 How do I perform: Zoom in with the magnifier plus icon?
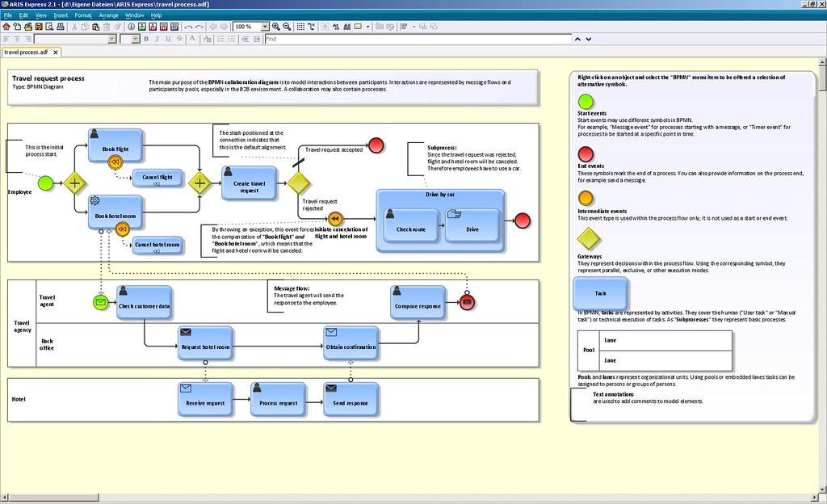[276, 27]
